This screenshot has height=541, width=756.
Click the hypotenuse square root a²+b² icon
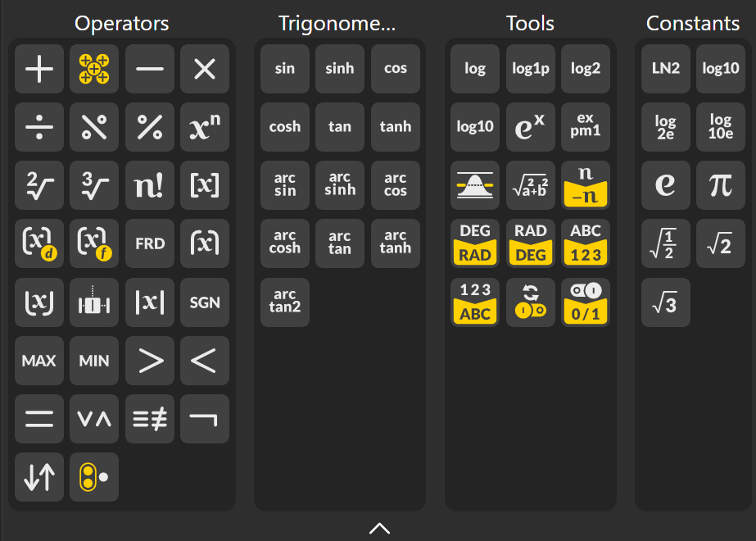pyautogui.click(x=531, y=185)
